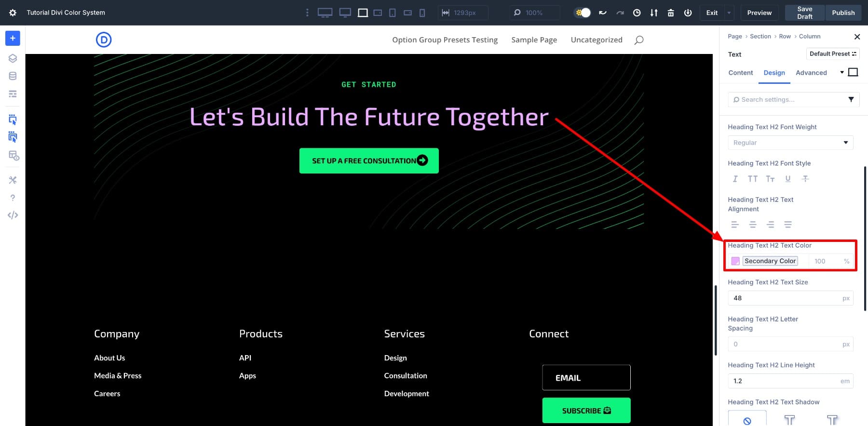This screenshot has height=426, width=868.
Task: Click the Secondary Color swatch
Action: tap(735, 261)
